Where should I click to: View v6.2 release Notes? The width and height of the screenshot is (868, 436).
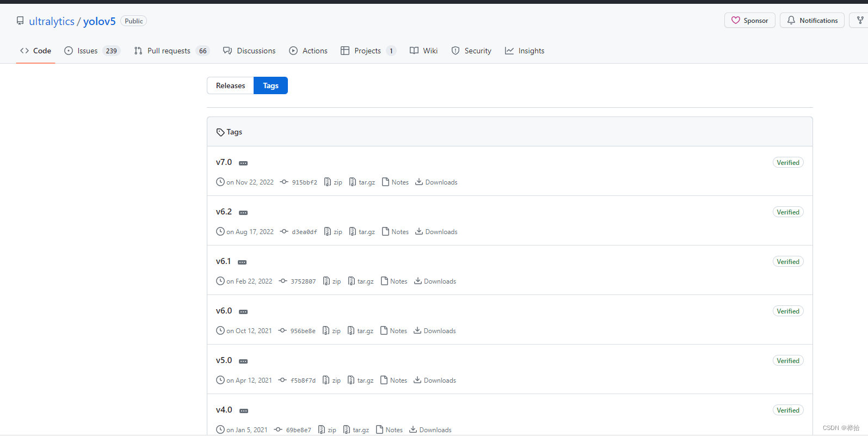coord(396,232)
